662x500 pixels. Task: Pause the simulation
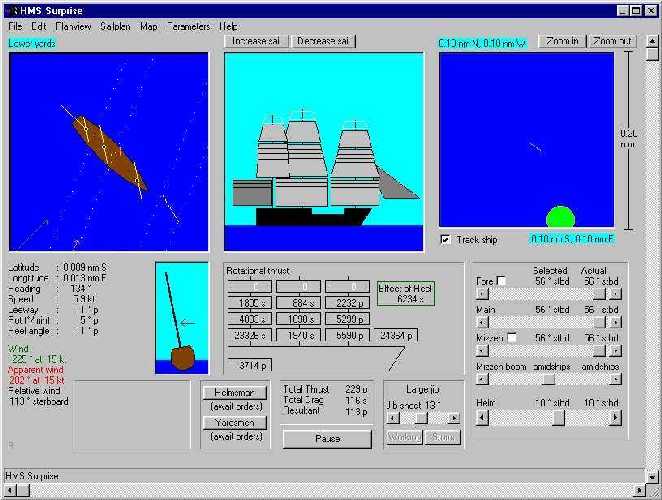click(x=327, y=439)
